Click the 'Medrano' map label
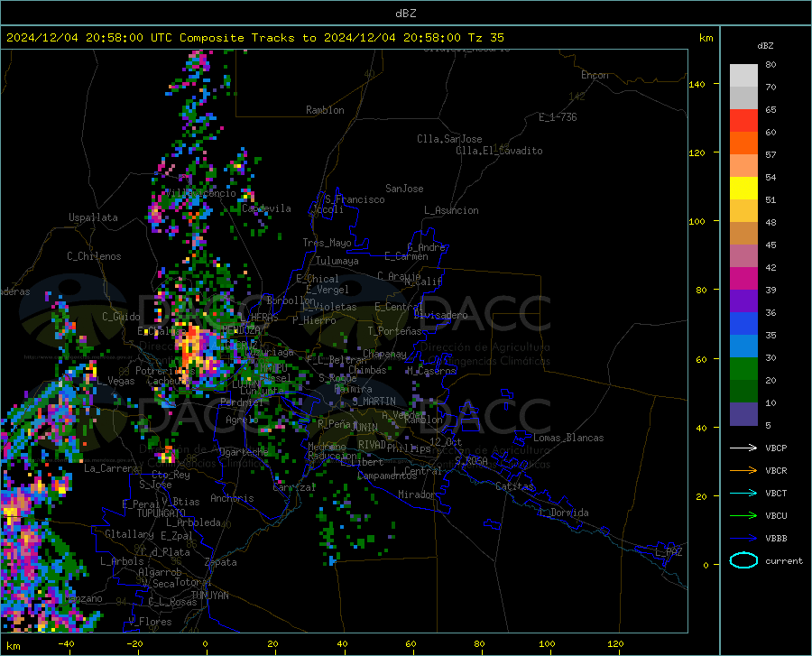Screen dimensions: 812x656 click(327, 447)
